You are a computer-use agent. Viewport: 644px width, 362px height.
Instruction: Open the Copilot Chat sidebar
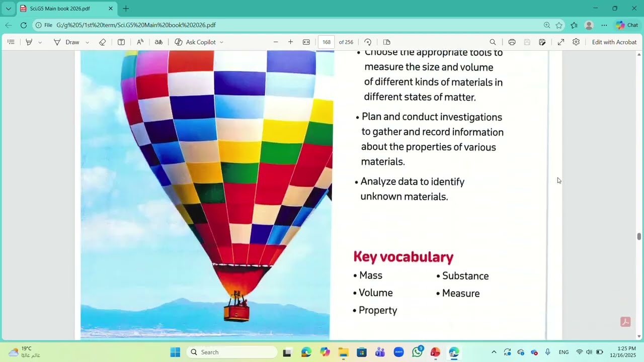(627, 25)
